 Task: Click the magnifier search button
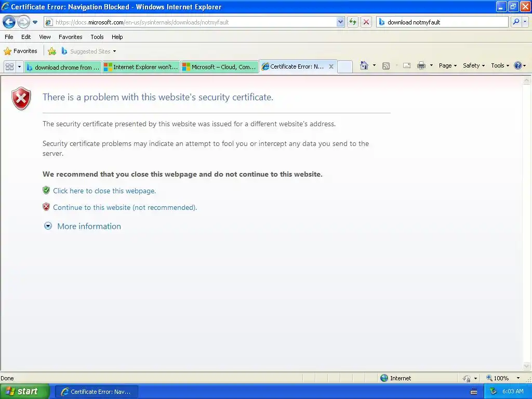(x=516, y=22)
